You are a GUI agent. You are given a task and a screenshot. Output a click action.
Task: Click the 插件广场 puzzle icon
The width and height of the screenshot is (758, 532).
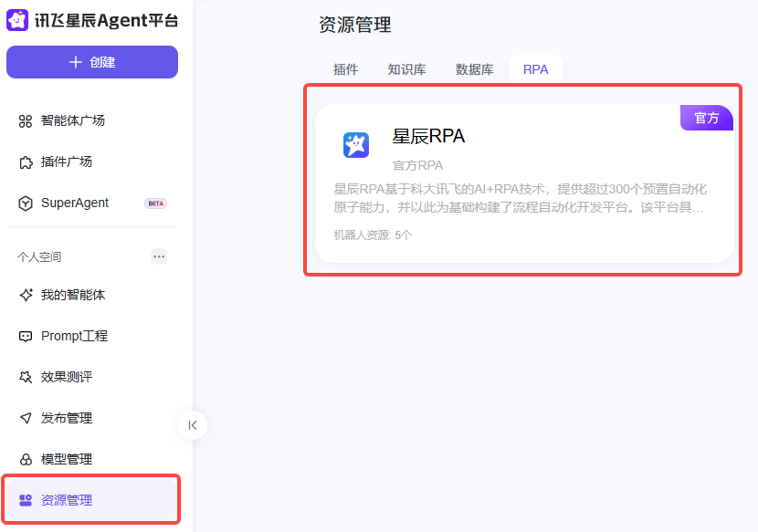click(26, 162)
